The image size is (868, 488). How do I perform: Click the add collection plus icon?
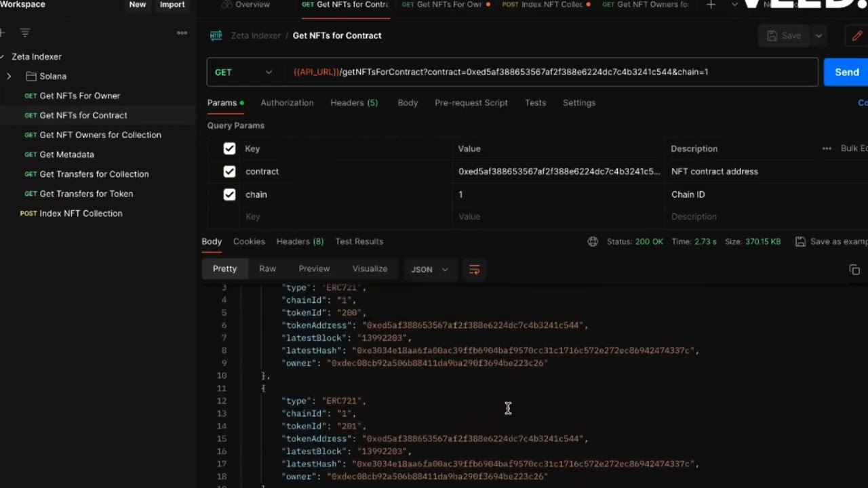[x=3, y=33]
